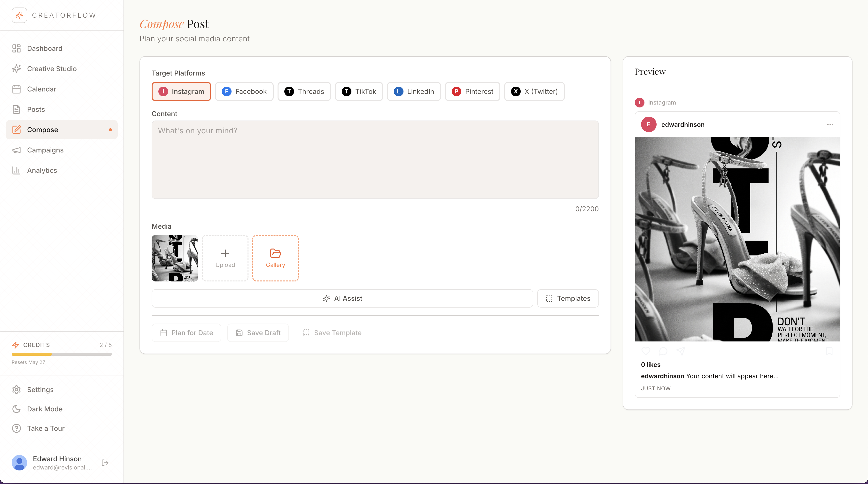This screenshot has height=484, width=868.
Task: Open the preview post three-dot menu
Action: pyautogui.click(x=830, y=125)
